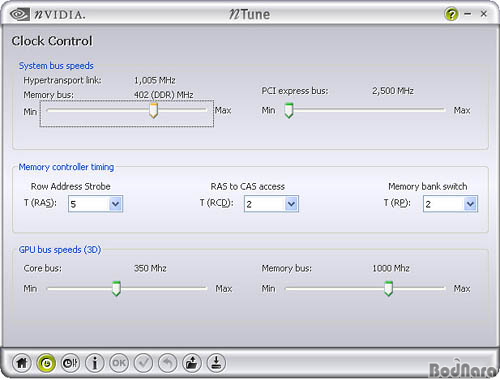500x380 pixels.
Task: Click the '1000 Mhz' GPU memory value
Action: coord(391,268)
